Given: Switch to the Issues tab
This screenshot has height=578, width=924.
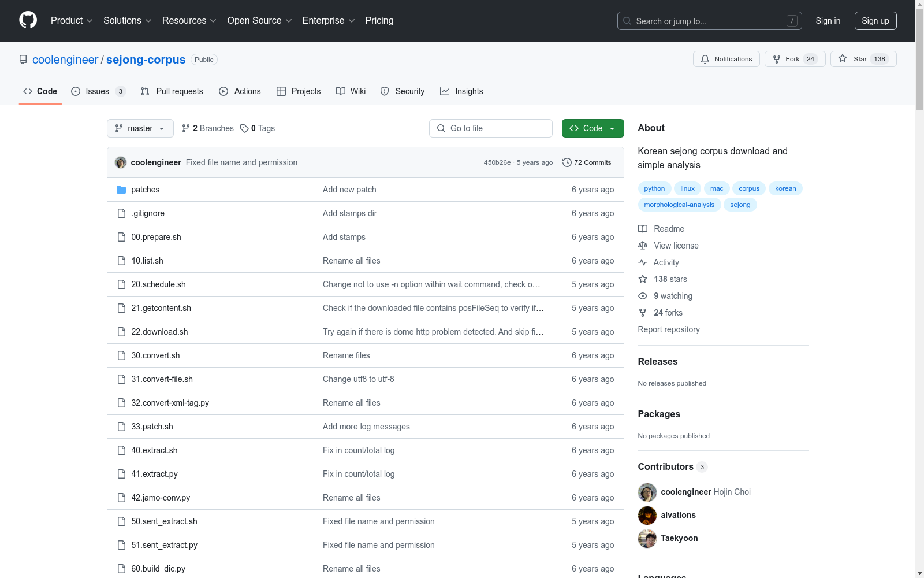Looking at the screenshot, I should point(98,91).
